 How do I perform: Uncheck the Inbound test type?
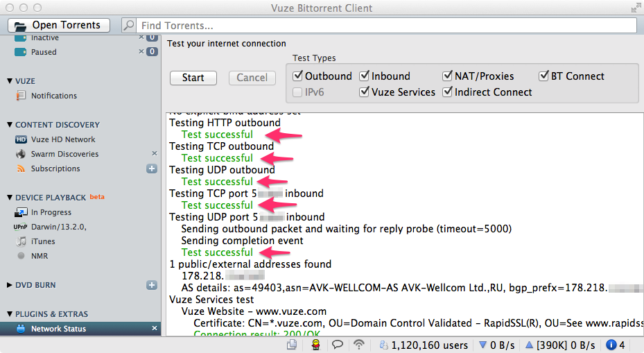pos(365,76)
